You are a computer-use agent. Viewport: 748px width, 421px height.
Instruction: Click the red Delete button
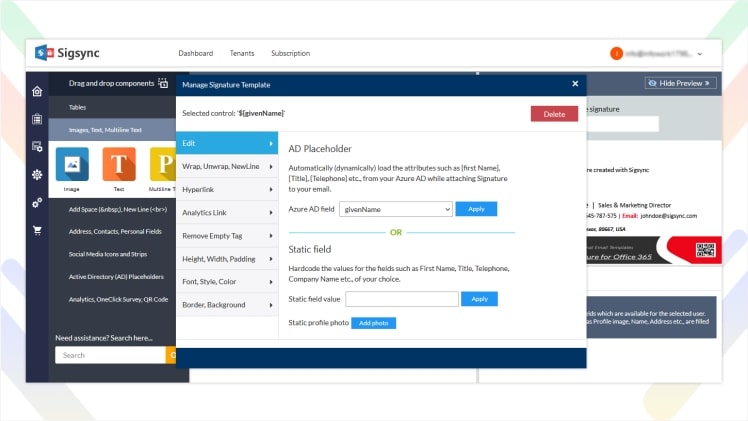554,114
